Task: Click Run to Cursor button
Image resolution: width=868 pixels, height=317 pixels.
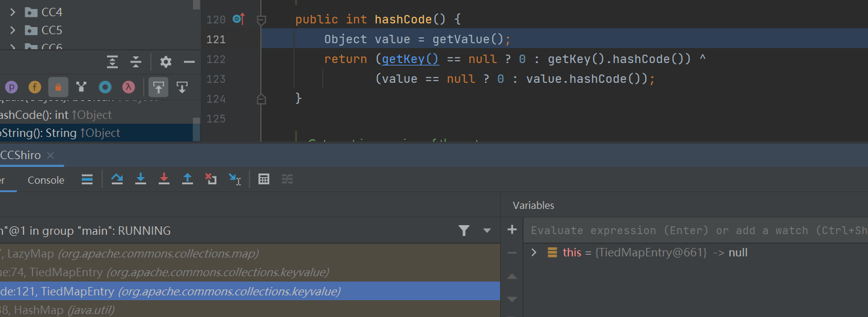Action: coord(234,179)
